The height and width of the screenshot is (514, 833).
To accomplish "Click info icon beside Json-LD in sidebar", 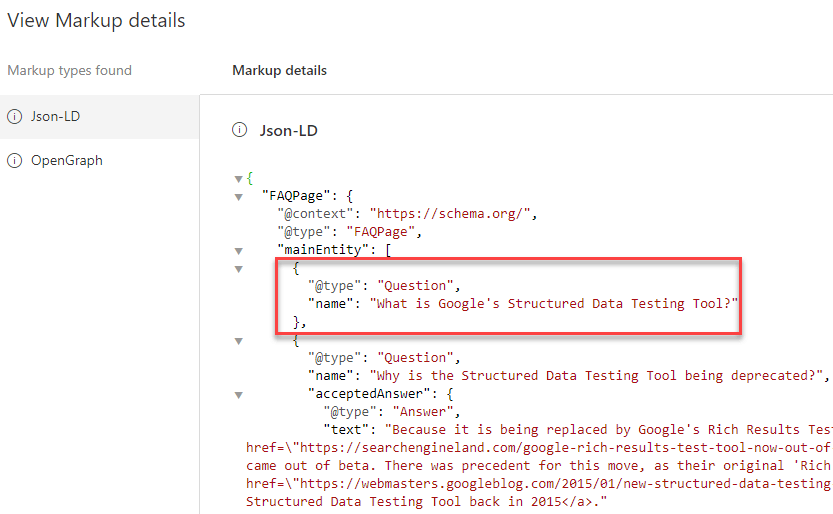I will click(x=14, y=116).
